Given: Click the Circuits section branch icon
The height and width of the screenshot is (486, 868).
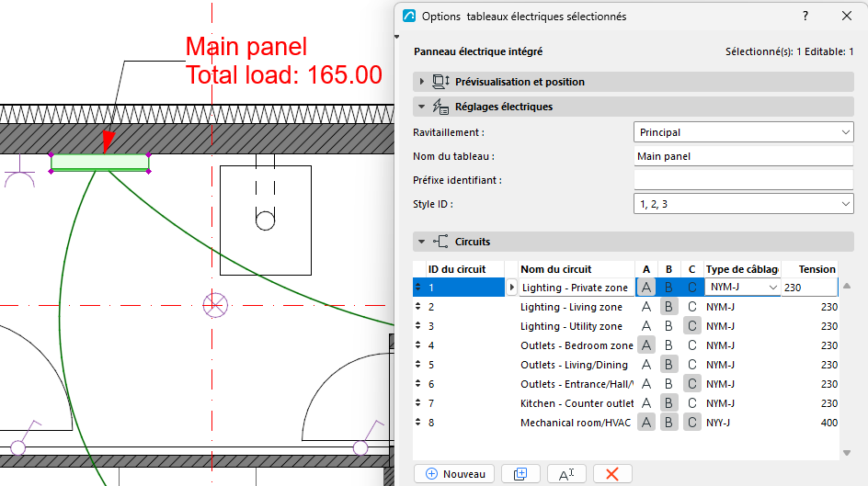Looking at the screenshot, I should [440, 242].
